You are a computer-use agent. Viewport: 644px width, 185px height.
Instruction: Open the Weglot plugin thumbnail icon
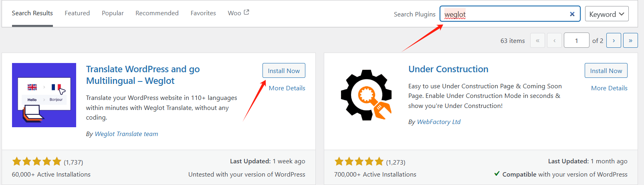click(x=44, y=95)
